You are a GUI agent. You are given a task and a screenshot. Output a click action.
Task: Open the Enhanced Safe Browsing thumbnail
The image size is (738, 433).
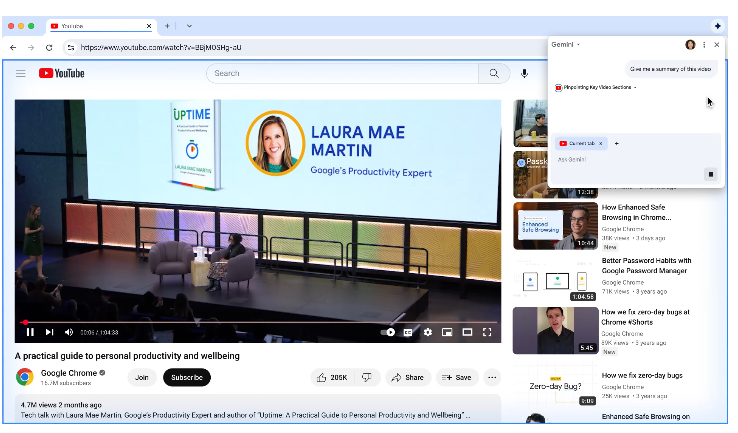pos(555,226)
